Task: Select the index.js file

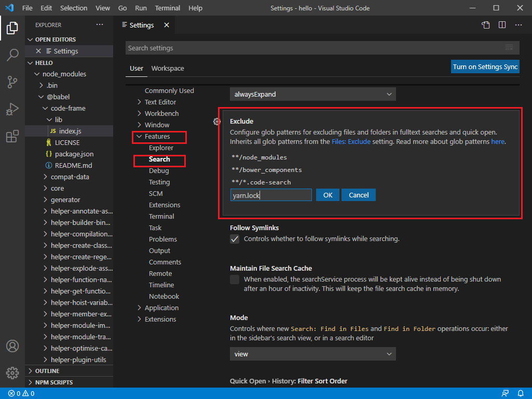Action: [70, 131]
